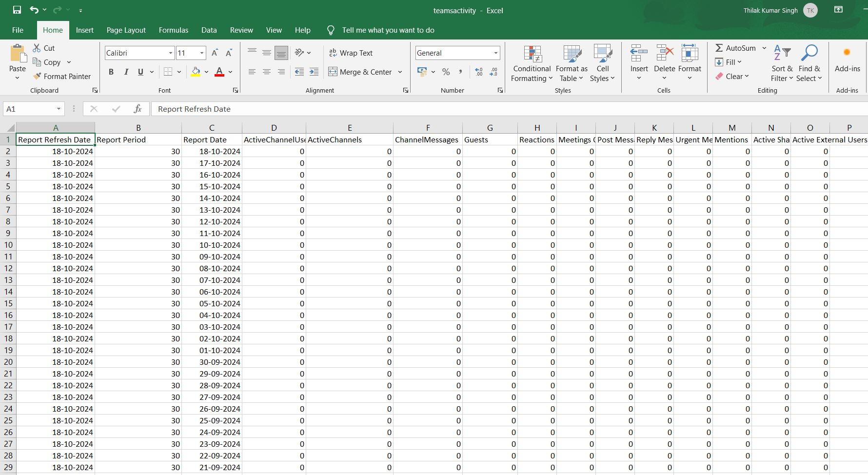Click the Increase Font Size icon
Screen dimensions: 868x475
point(215,53)
